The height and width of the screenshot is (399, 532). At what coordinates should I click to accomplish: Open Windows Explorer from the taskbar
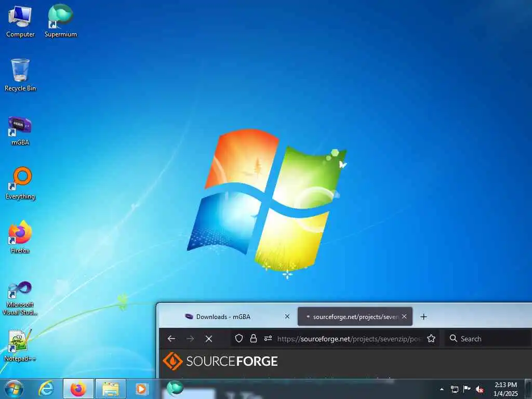coord(111,389)
